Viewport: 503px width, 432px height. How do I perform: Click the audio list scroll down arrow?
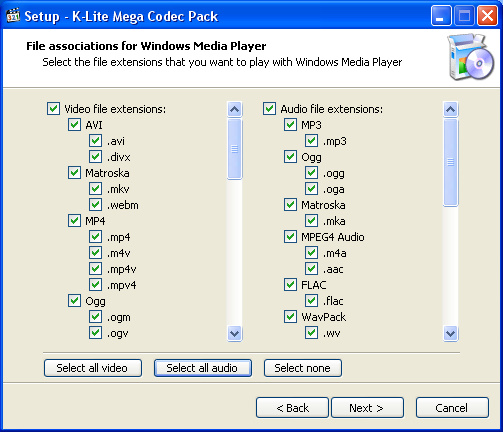[x=451, y=333]
